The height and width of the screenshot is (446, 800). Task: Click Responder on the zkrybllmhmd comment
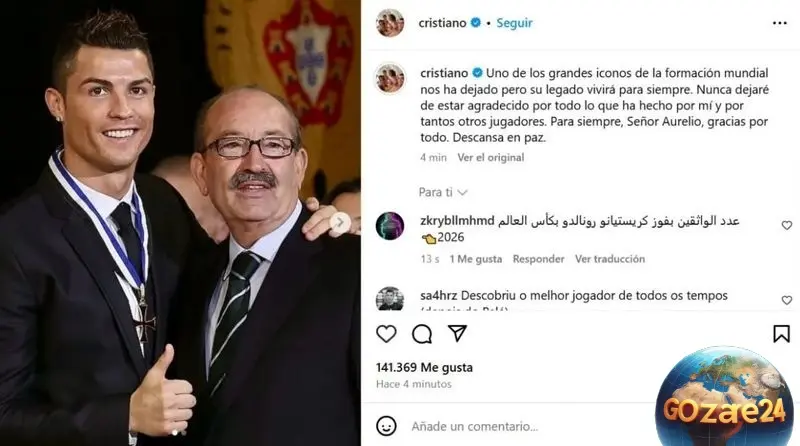point(538,259)
